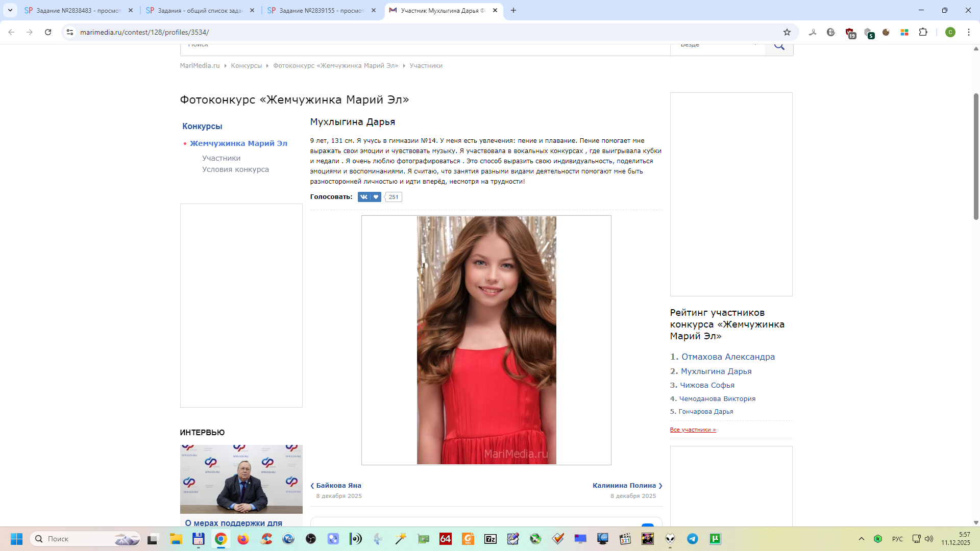The width and height of the screenshot is (980, 551).
Task: Switch to 'Задания - общий список' tab
Action: point(200,10)
